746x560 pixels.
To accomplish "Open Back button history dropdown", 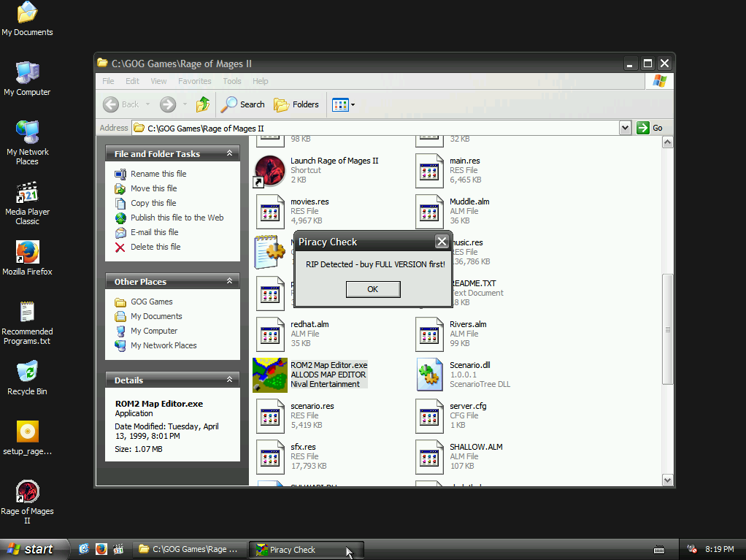I will tap(148, 104).
